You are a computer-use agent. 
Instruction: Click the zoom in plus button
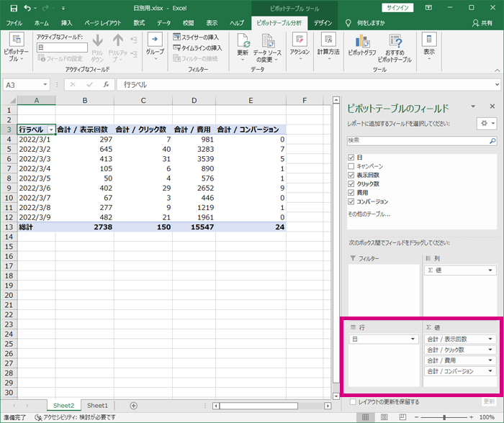471,417
